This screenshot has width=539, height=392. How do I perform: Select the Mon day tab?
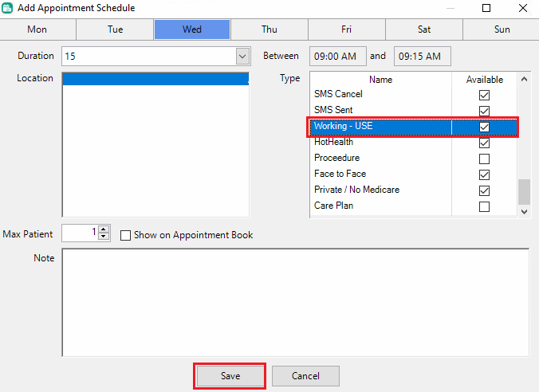[x=37, y=29]
